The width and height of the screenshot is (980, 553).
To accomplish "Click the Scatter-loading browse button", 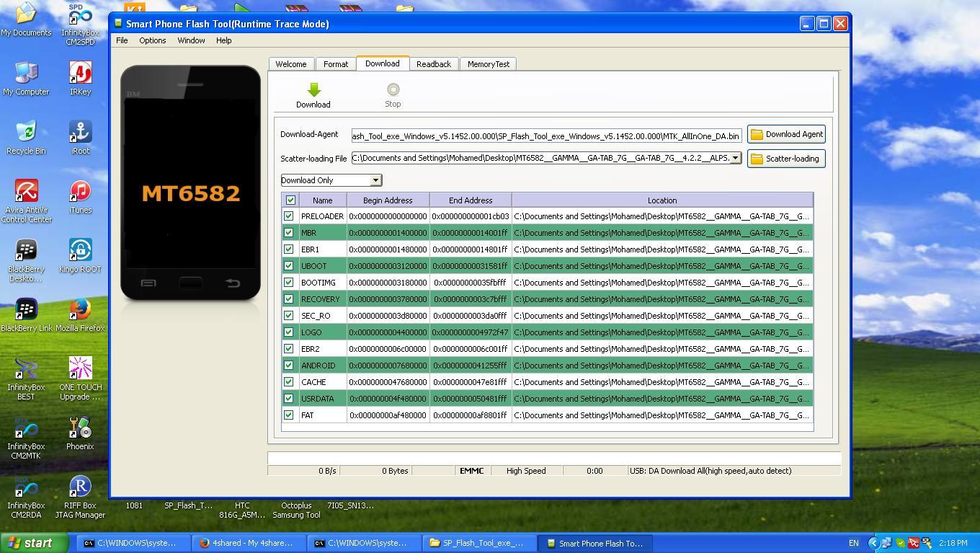I will 786,159.
